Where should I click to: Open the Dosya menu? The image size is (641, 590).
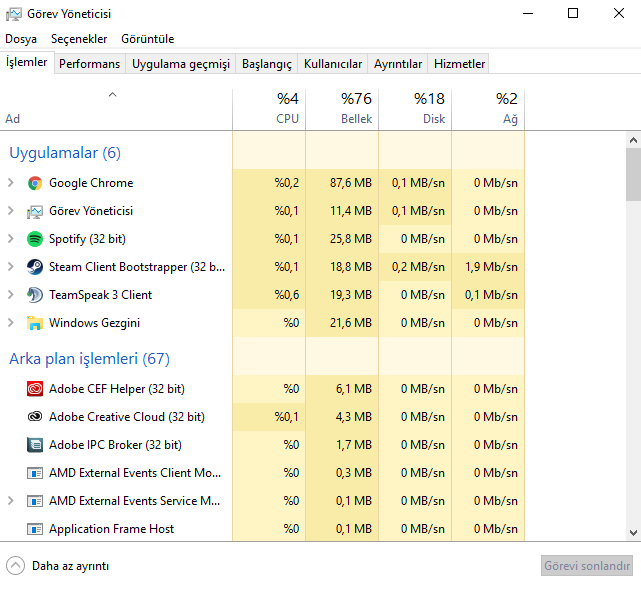click(x=21, y=39)
